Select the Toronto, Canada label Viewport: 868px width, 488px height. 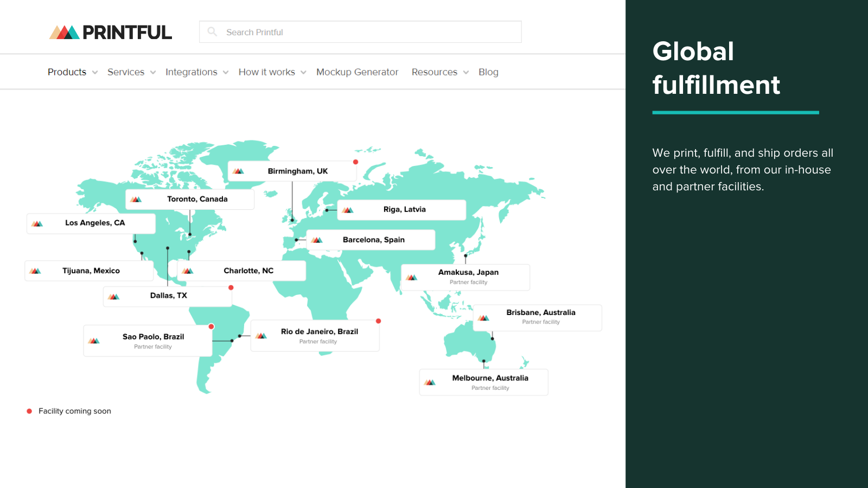pos(197,199)
